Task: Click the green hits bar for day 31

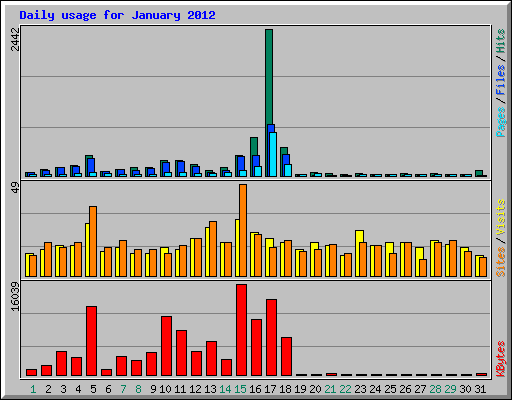Action: 479,173
